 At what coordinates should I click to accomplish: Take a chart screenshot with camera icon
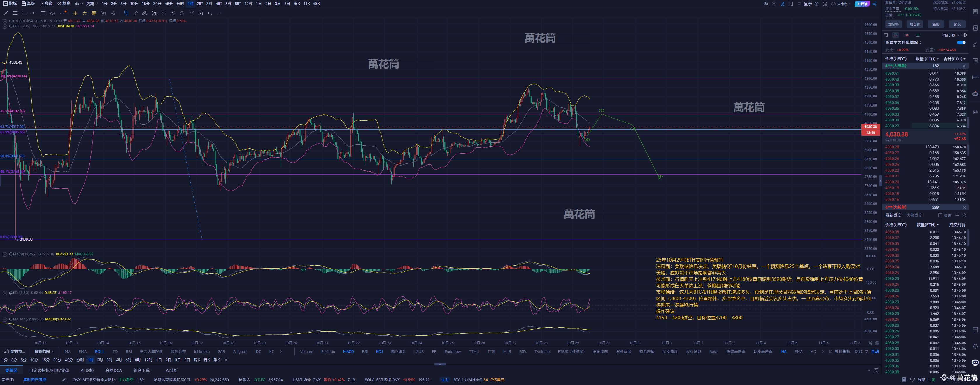pos(774,4)
